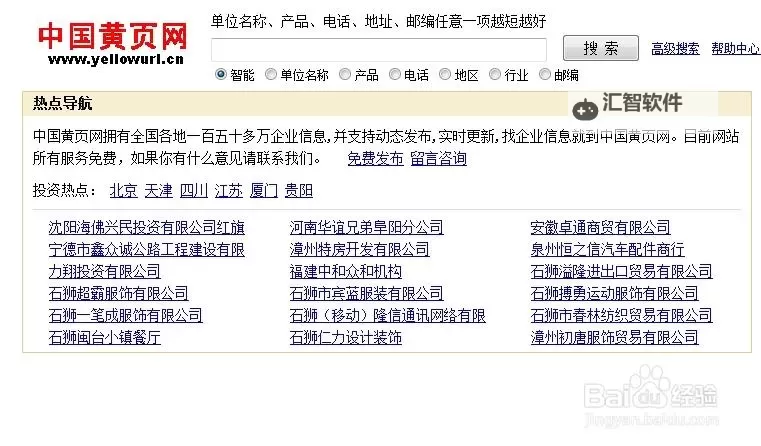Open the 贵阳 investment hotspot link
This screenshot has height=446, width=761.
[298, 190]
